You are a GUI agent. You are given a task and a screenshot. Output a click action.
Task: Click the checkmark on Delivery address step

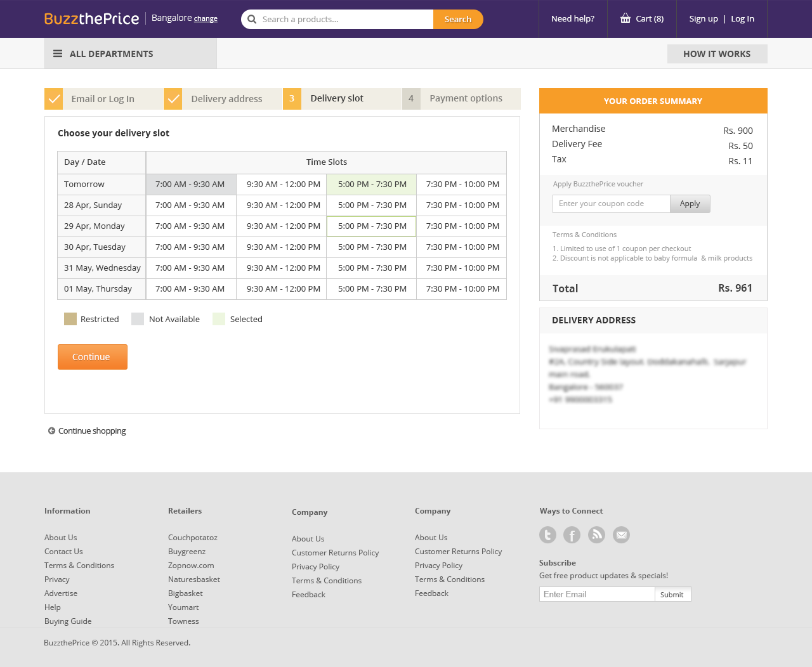coord(173,99)
